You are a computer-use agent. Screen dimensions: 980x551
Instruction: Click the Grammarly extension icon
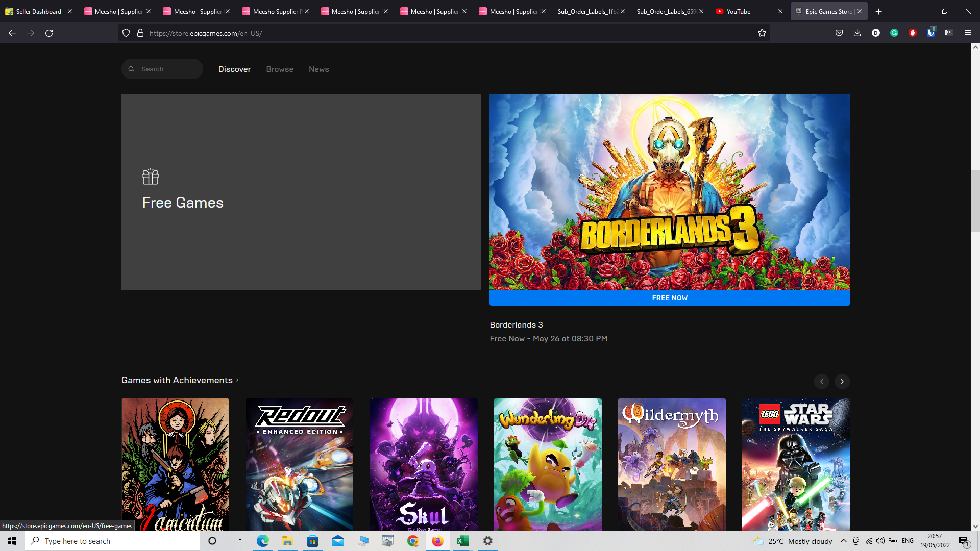[x=894, y=33]
